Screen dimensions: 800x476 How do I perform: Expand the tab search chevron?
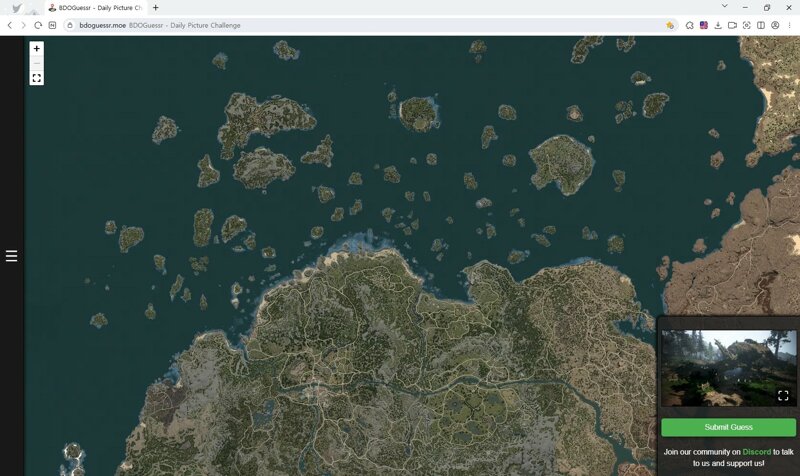724,7
